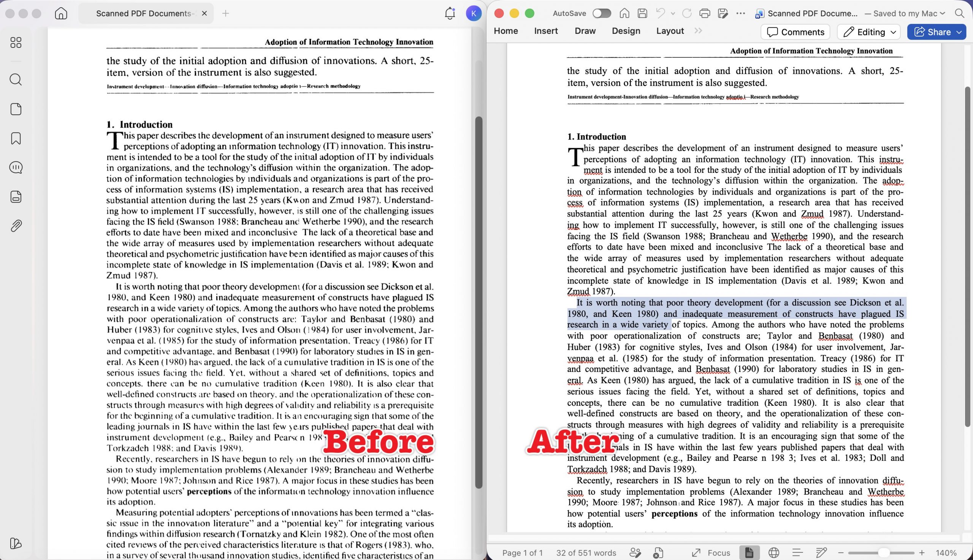Switch to the Insert ribbon tab
This screenshot has height=560, width=973.
tap(546, 31)
